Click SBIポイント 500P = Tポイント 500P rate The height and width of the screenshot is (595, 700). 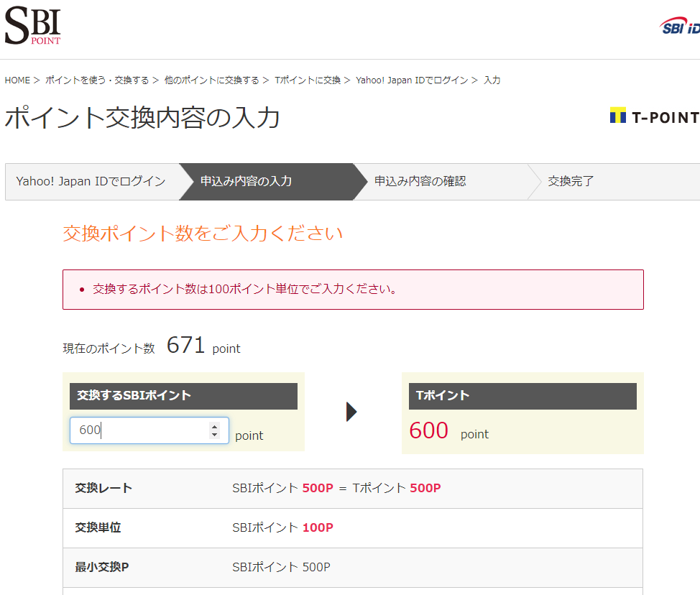coord(336,489)
